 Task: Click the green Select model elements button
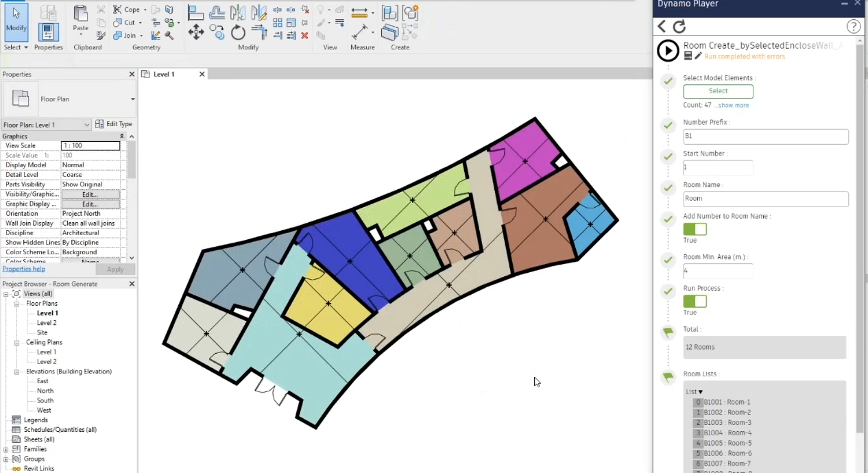(x=718, y=91)
